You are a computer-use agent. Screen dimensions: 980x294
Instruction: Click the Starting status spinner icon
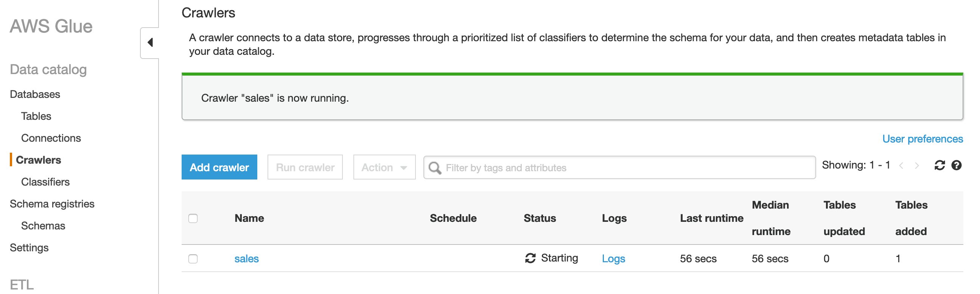[530, 258]
